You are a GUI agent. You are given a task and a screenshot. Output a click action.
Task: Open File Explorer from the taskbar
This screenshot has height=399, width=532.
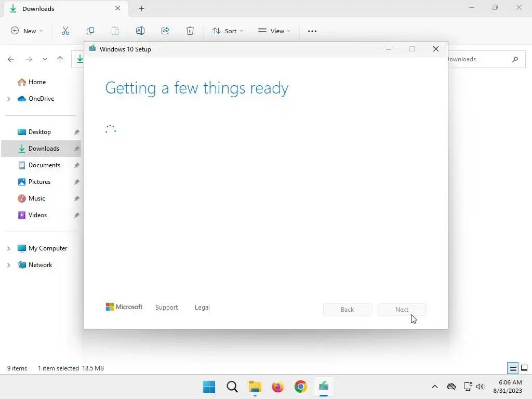click(x=255, y=387)
